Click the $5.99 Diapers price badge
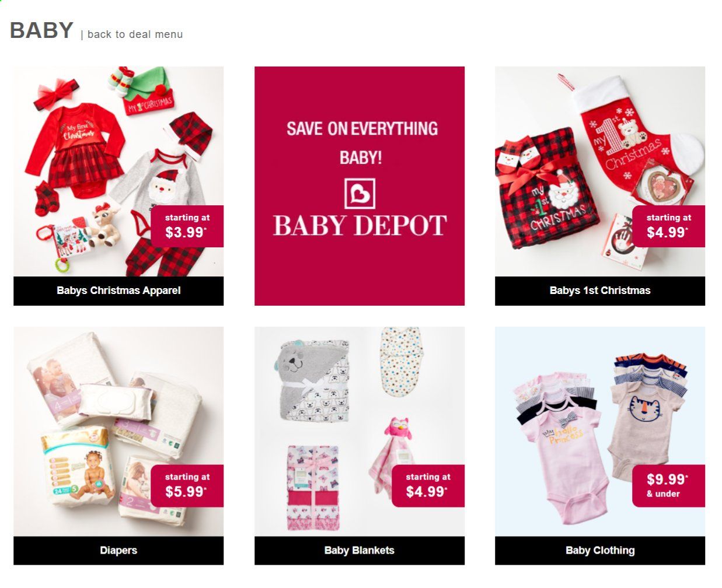 click(x=187, y=486)
